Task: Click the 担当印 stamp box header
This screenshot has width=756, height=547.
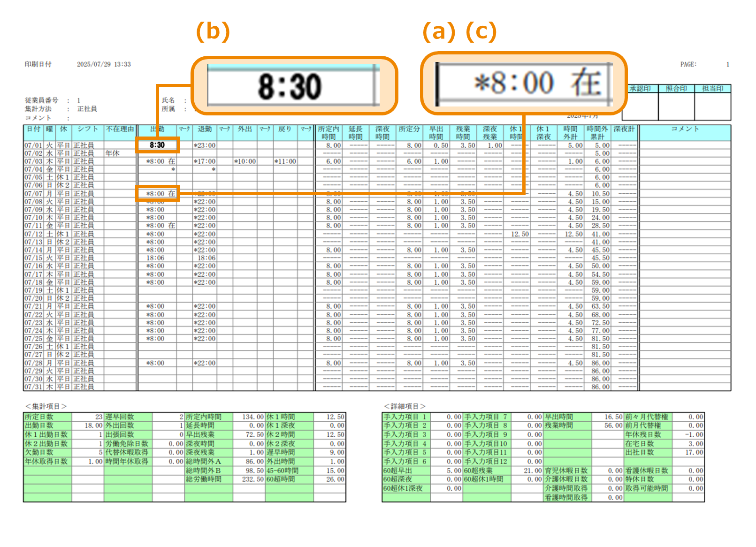Action: (x=712, y=89)
